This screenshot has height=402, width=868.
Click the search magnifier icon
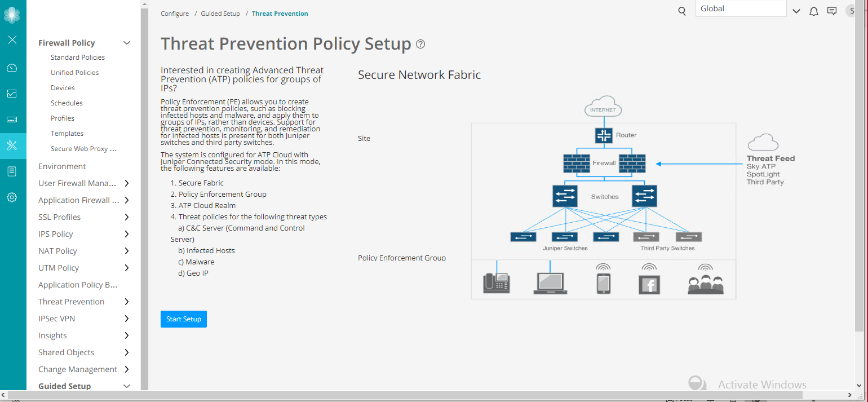(x=681, y=11)
